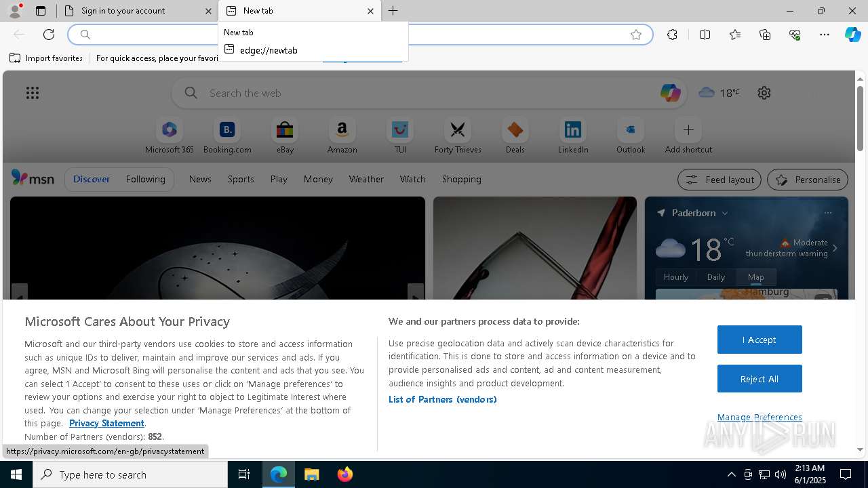
Task: Open TUI shortcut tile
Action: (400, 136)
